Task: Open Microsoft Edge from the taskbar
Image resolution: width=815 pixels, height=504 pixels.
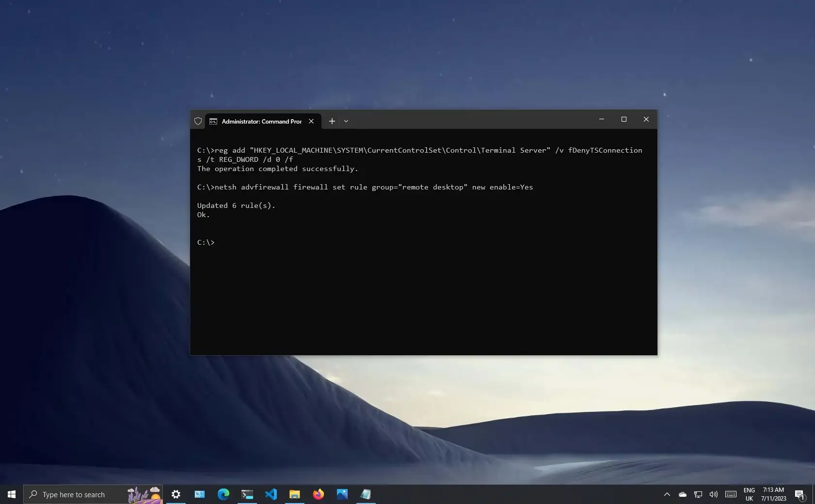Action: [x=224, y=494]
